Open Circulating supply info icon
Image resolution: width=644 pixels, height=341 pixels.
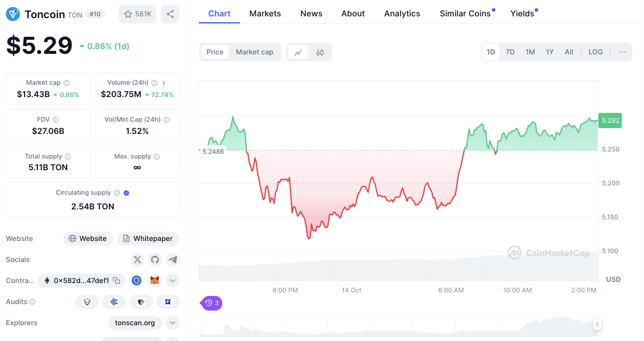(116, 193)
